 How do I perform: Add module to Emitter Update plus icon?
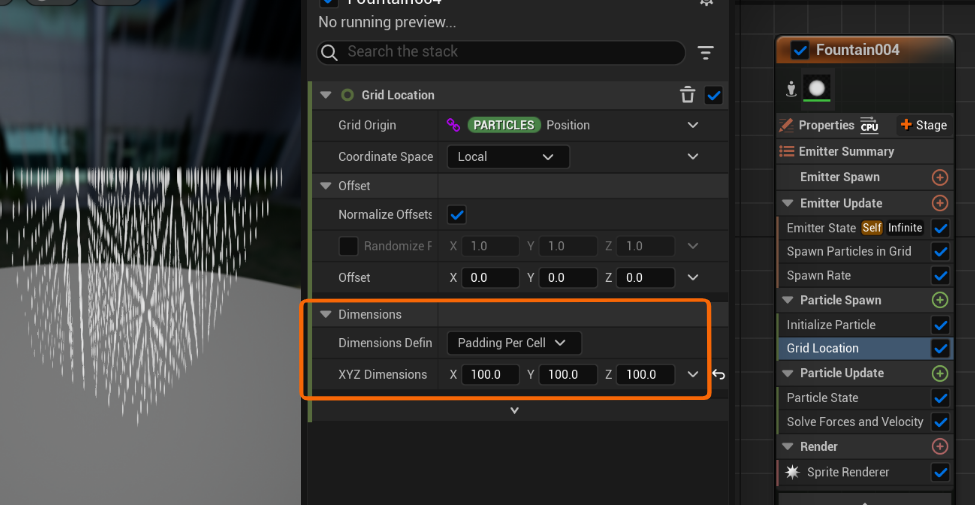click(x=940, y=203)
